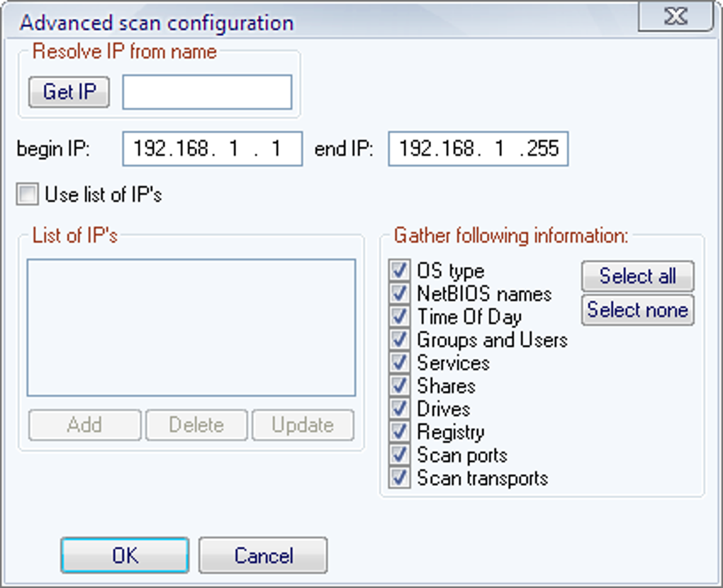Screen dimensions: 723x588
Task: Uncheck the NetBIOS names checkbox
Action: [x=400, y=293]
